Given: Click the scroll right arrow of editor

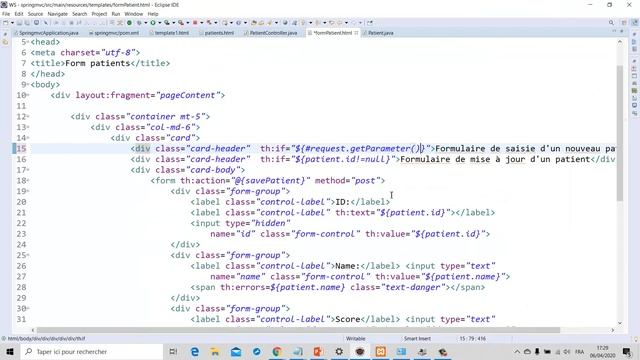Looking at the screenshot, I should [x=613, y=330].
